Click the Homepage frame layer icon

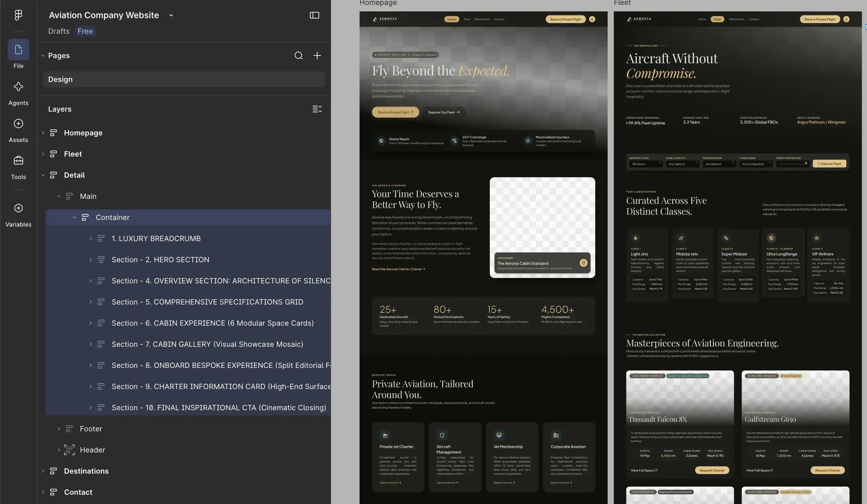[x=53, y=133]
